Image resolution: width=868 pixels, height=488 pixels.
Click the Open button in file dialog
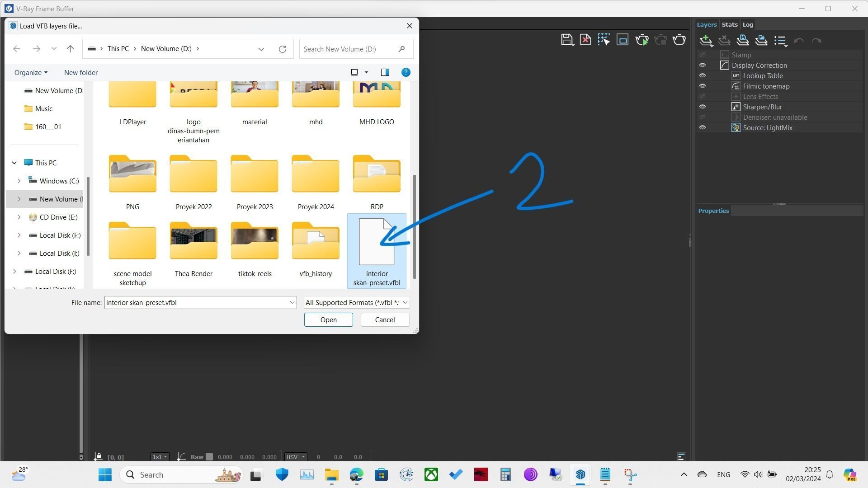click(x=328, y=320)
